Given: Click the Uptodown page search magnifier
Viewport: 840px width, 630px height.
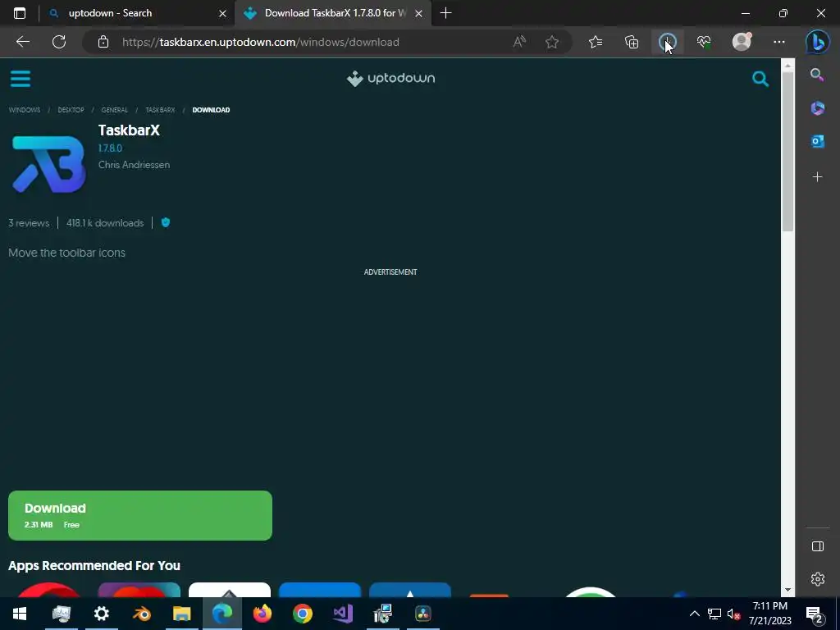Looking at the screenshot, I should [760, 79].
